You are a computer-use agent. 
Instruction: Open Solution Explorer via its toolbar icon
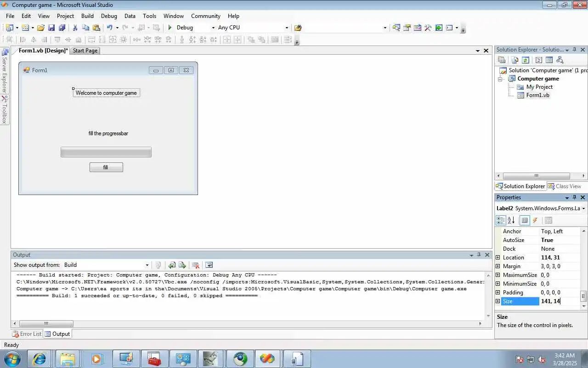(x=396, y=28)
